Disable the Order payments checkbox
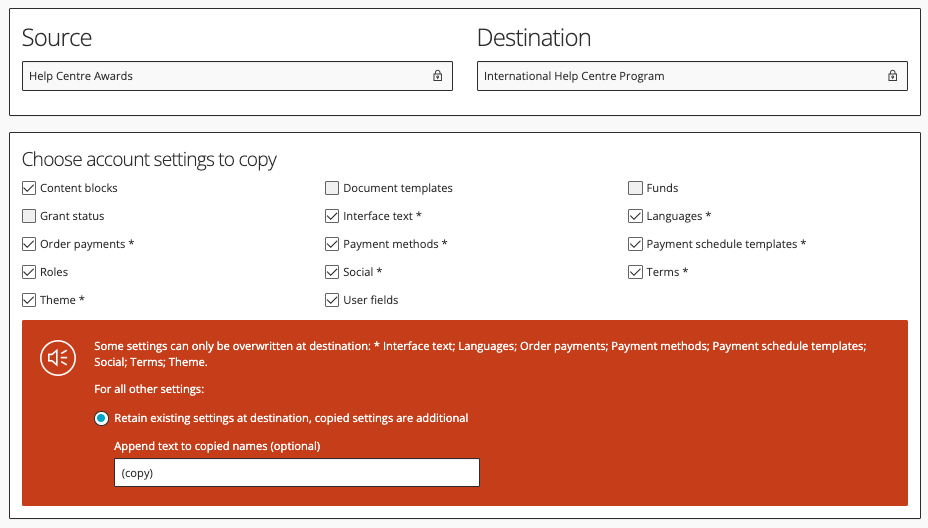The height and width of the screenshot is (528, 928). (29, 244)
